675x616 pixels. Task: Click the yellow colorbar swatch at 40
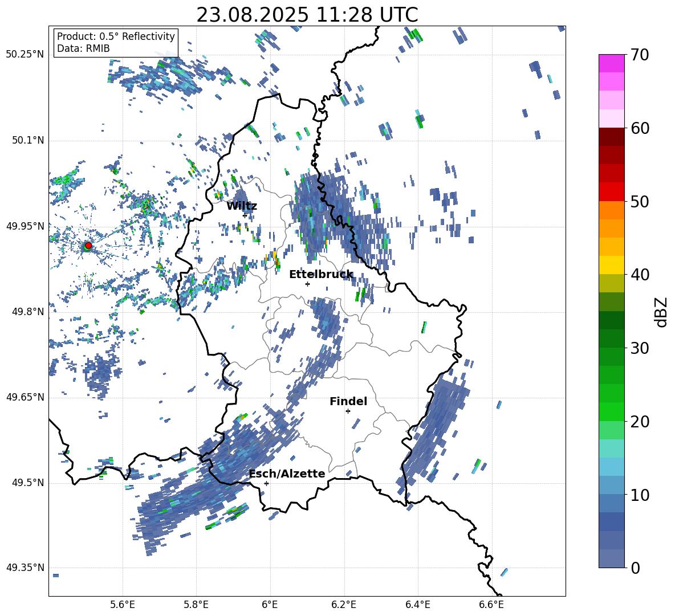pos(611,265)
